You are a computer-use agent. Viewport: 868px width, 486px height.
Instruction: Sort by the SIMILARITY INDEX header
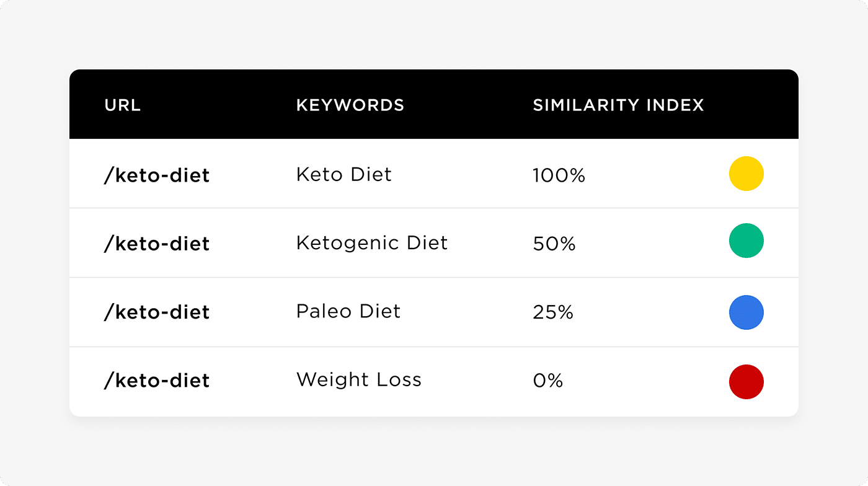click(x=618, y=105)
